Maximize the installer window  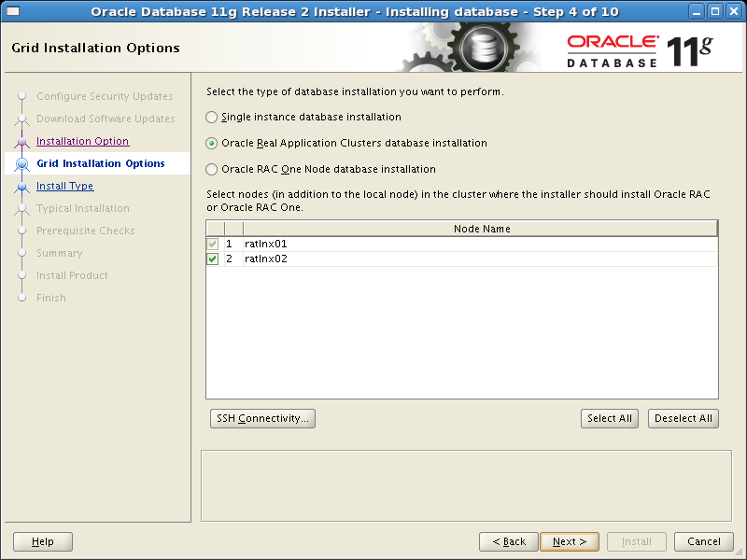[x=715, y=11]
